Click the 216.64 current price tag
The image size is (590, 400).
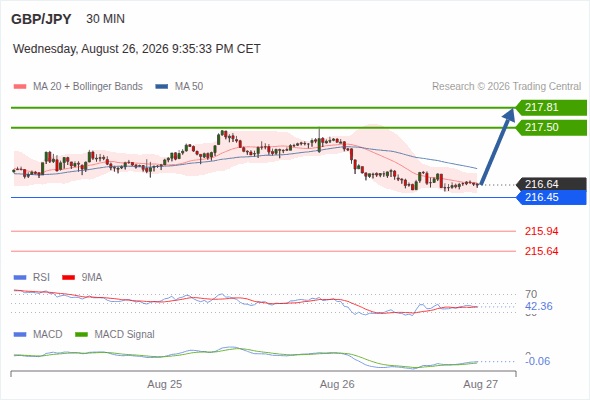551,184
